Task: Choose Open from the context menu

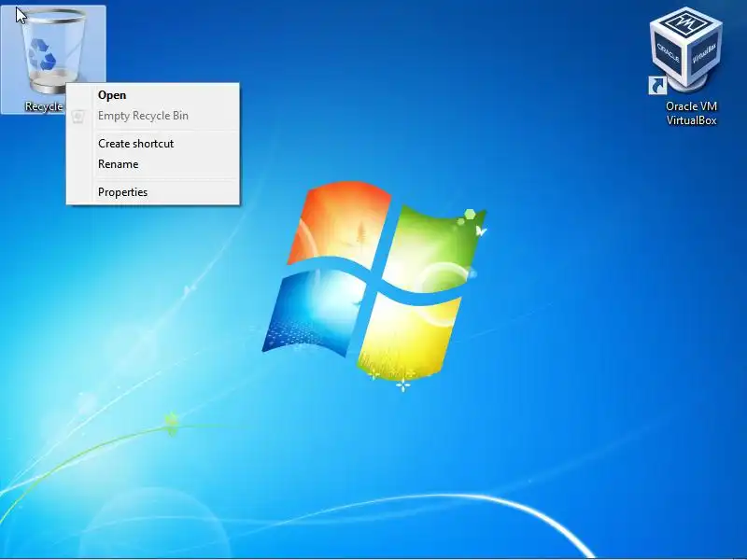Action: tap(152, 95)
